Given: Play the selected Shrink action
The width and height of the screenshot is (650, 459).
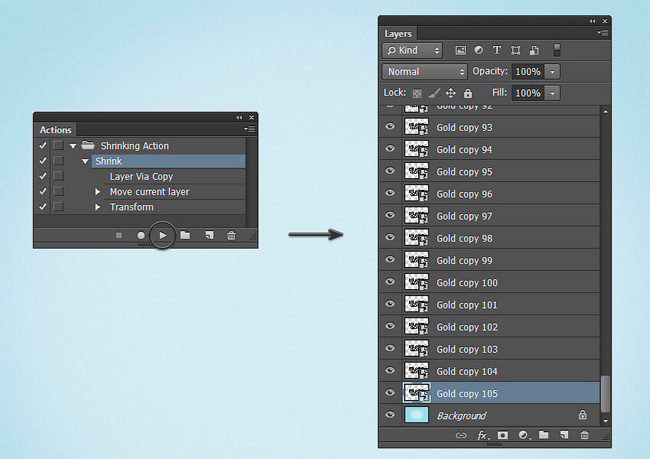Looking at the screenshot, I should 163,236.
